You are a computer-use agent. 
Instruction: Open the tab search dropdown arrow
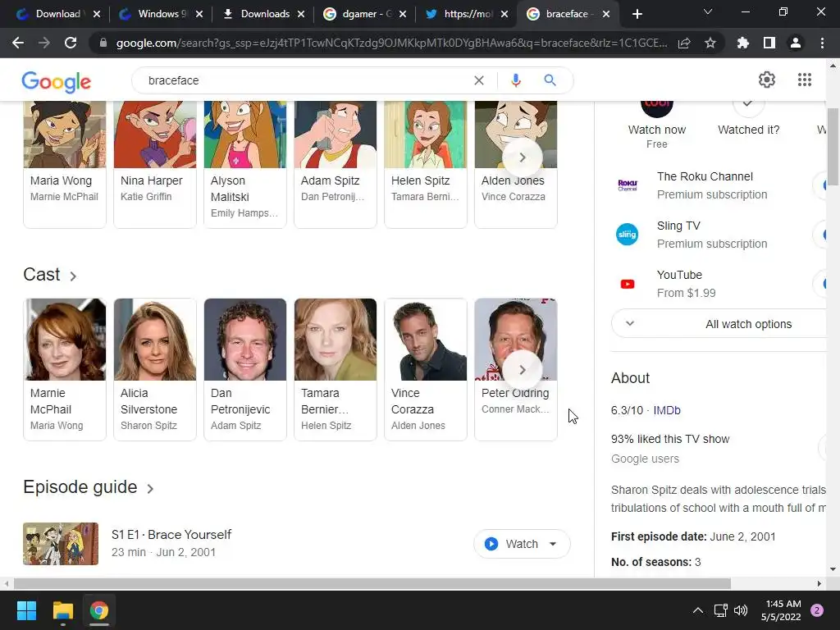click(708, 11)
